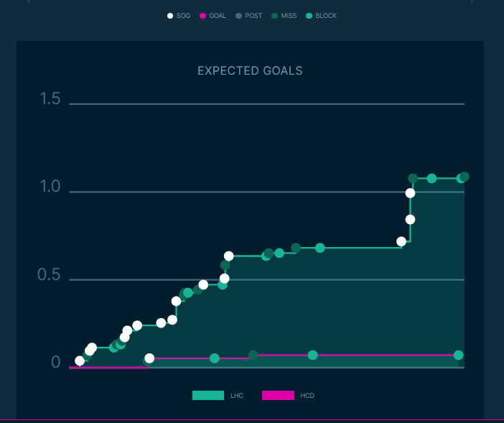Click the LHC team label

(237, 396)
